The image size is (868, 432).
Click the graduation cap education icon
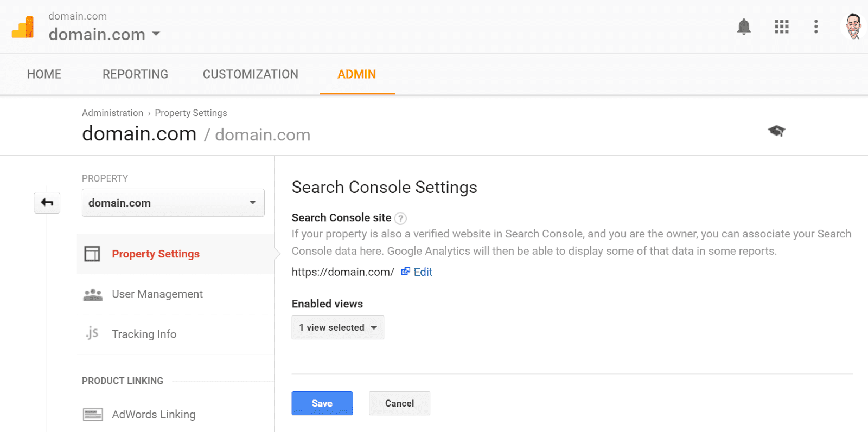coord(776,131)
